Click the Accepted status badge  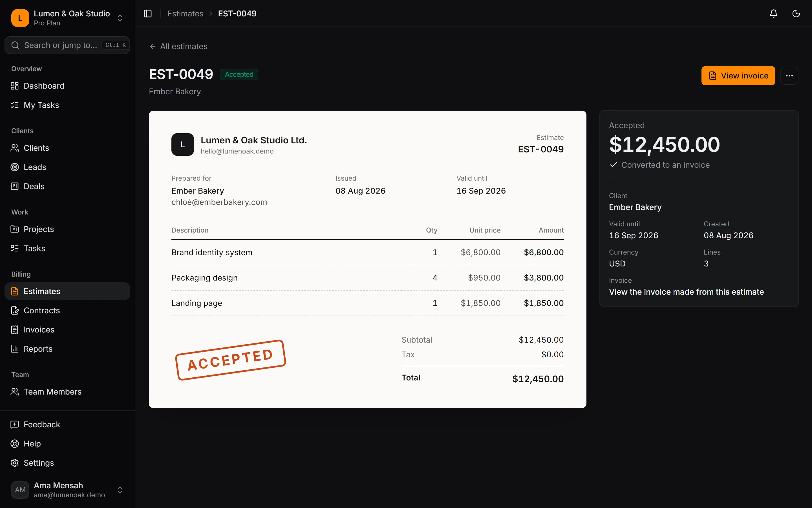[239, 75]
